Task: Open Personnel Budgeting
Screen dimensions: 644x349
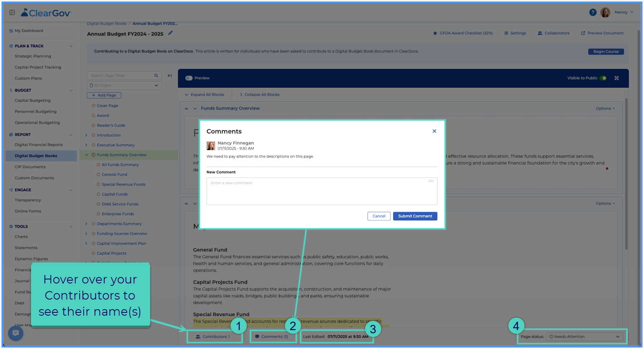Action: pyautogui.click(x=35, y=111)
